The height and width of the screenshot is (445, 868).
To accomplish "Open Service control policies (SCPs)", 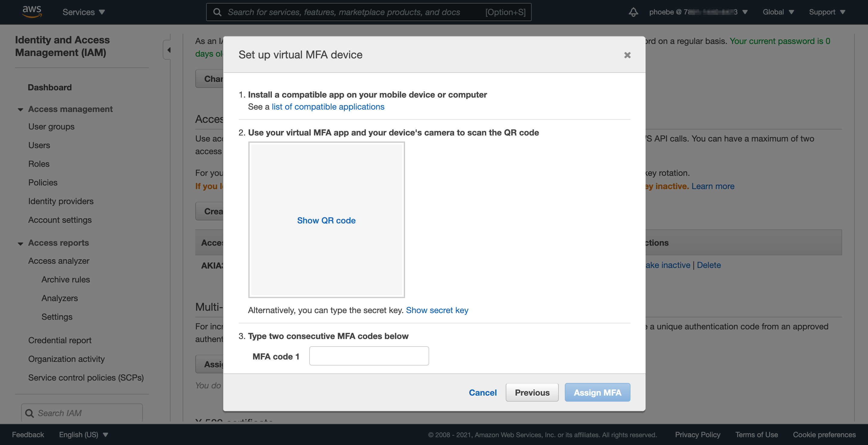I will click(86, 378).
